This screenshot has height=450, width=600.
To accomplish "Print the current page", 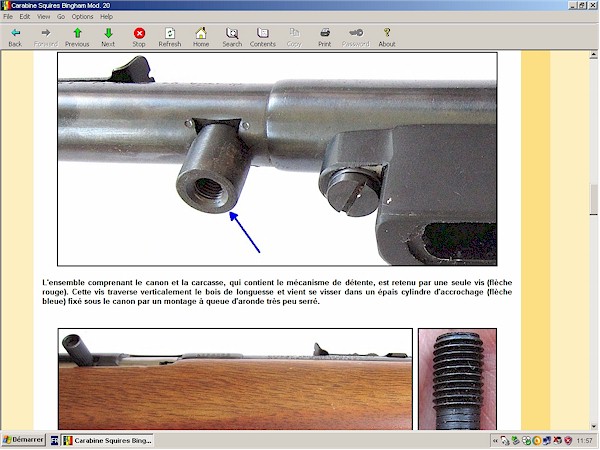I will (x=324, y=37).
